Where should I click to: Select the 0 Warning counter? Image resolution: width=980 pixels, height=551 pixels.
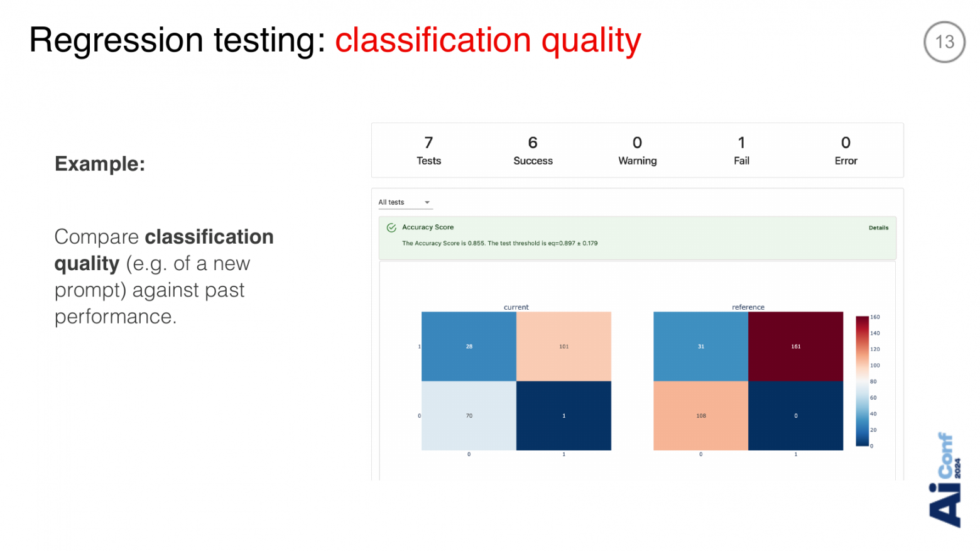point(637,151)
